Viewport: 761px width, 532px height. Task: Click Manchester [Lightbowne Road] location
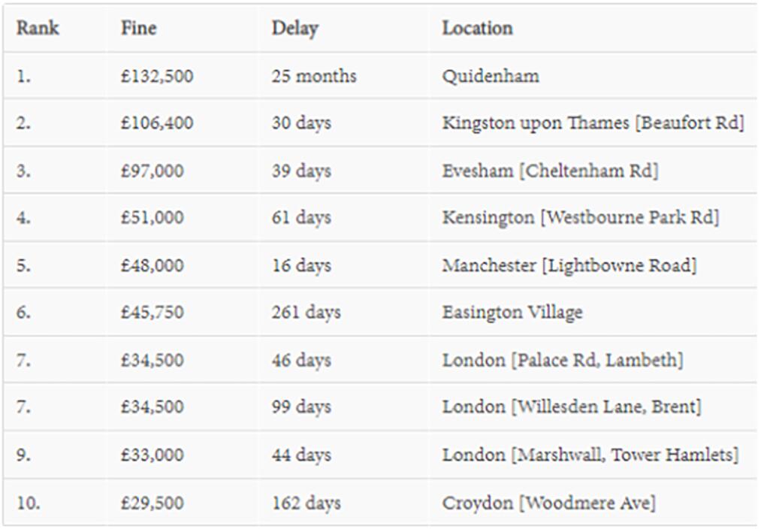click(569, 266)
